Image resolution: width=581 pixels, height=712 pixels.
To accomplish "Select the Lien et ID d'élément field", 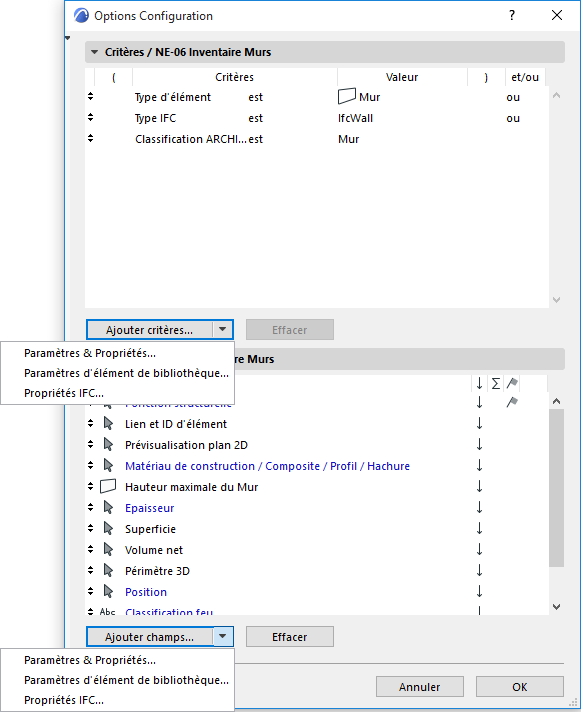I will coord(176,424).
